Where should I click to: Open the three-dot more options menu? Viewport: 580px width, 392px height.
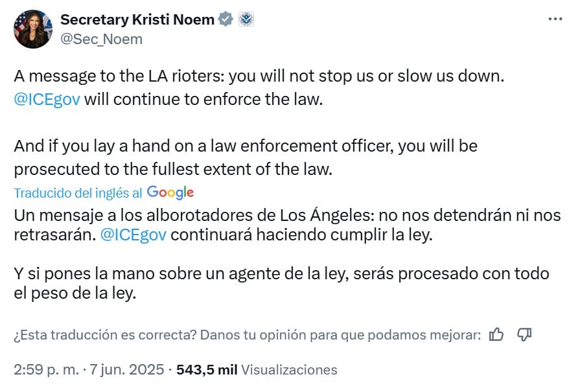click(x=555, y=19)
